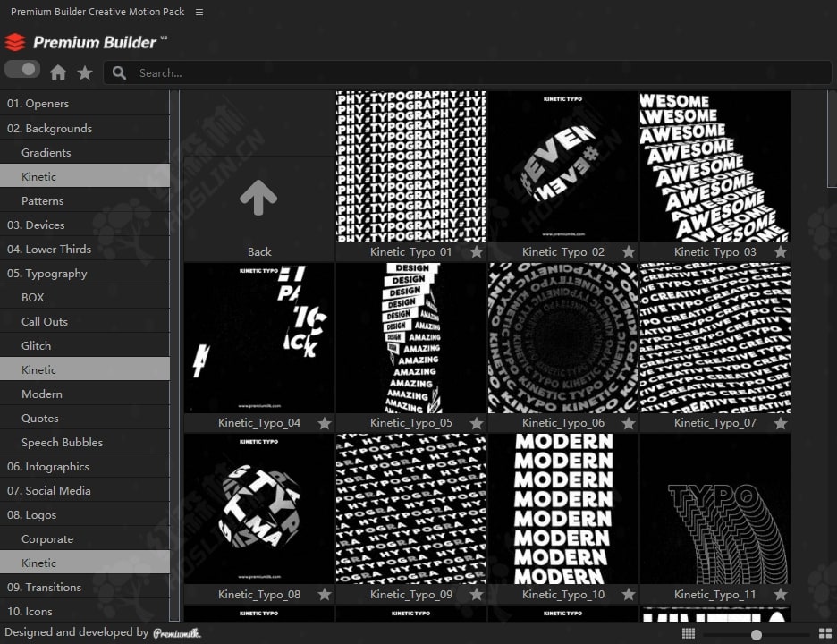This screenshot has width=837, height=644.
Task: Favorite Kinetic_Typo_02 with its star
Action: [629, 251]
